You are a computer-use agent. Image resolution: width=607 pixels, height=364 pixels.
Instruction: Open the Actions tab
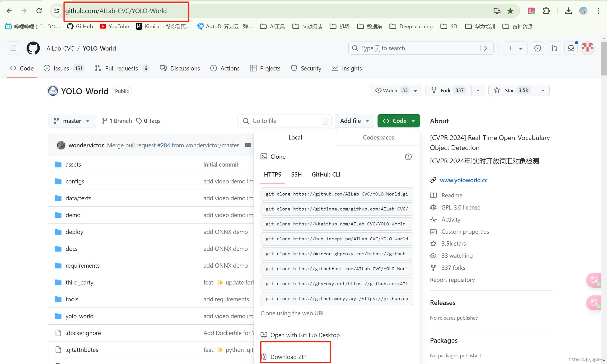225,68
